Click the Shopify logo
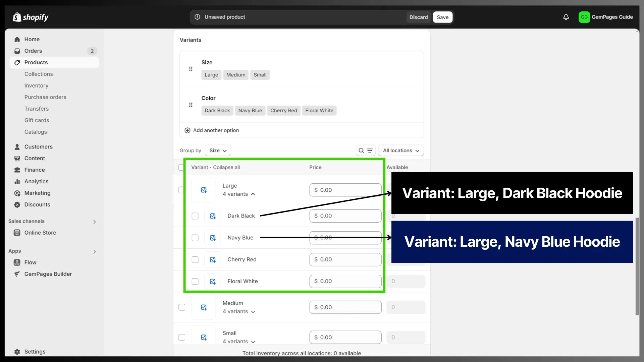The image size is (644, 362). pos(31,17)
